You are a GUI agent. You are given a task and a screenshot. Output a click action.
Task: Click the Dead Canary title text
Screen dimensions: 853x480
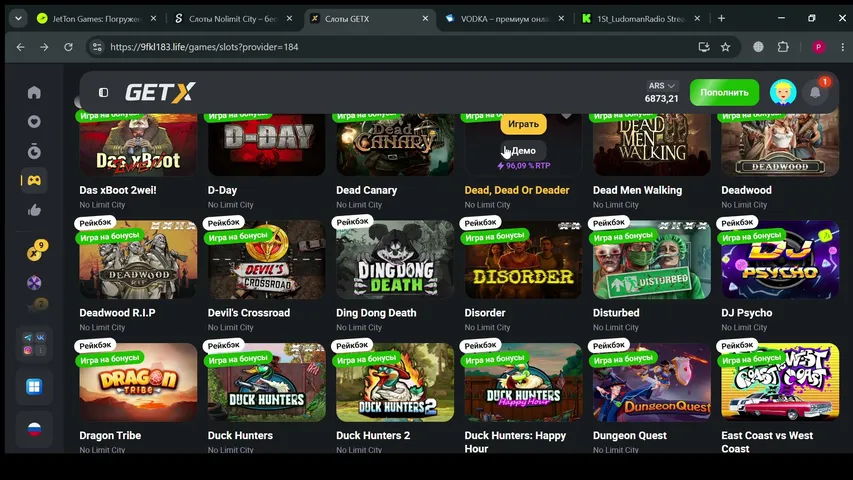367,190
